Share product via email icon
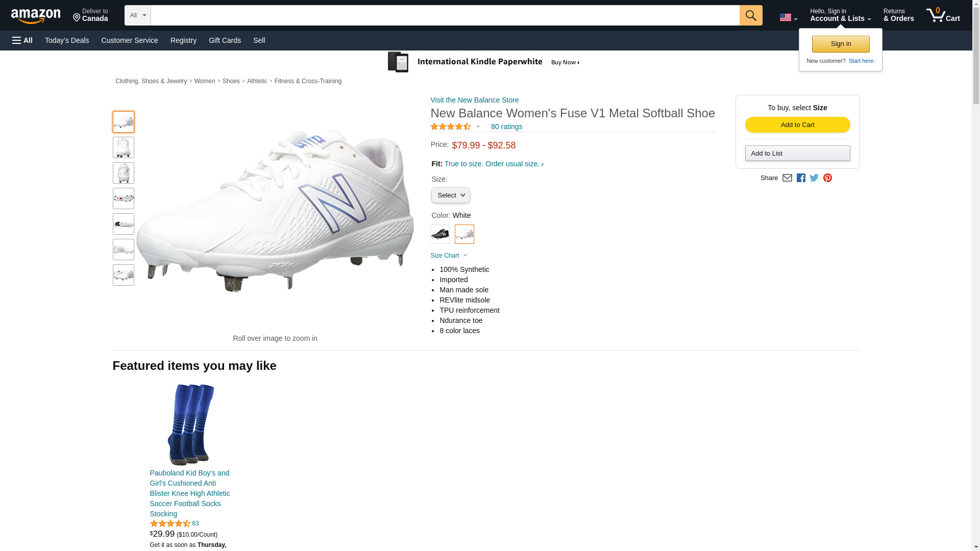This screenshot has height=551, width=980. 787,178
